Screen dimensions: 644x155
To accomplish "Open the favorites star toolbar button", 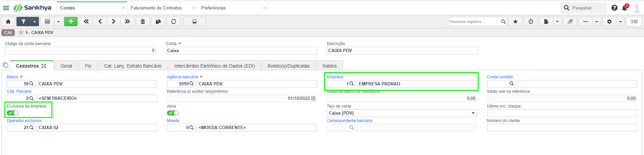I will point(515,22).
